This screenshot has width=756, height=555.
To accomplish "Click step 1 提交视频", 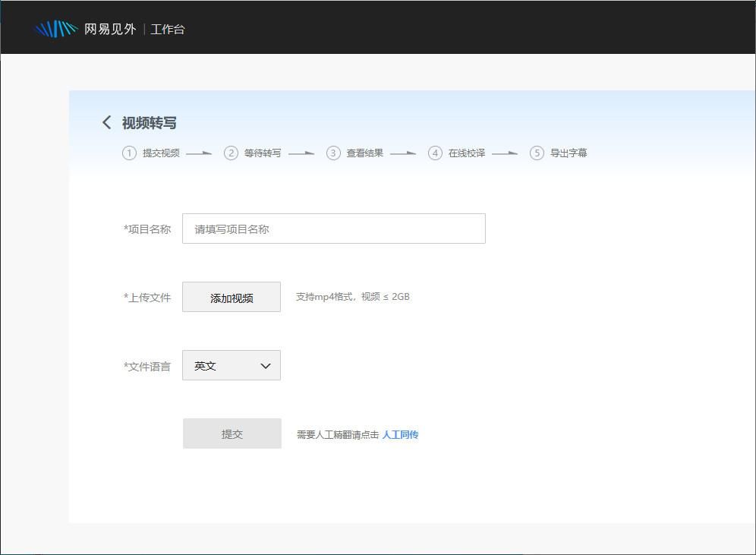I will pos(151,153).
